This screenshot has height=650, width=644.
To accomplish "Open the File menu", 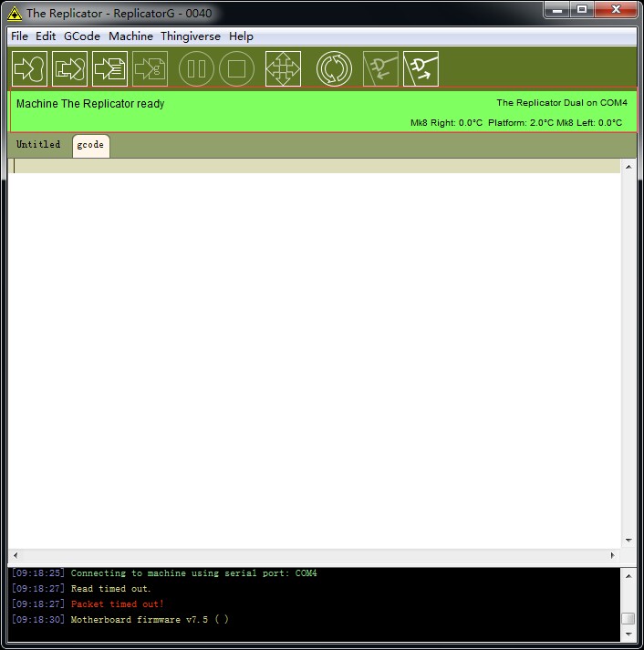I will pos(19,36).
